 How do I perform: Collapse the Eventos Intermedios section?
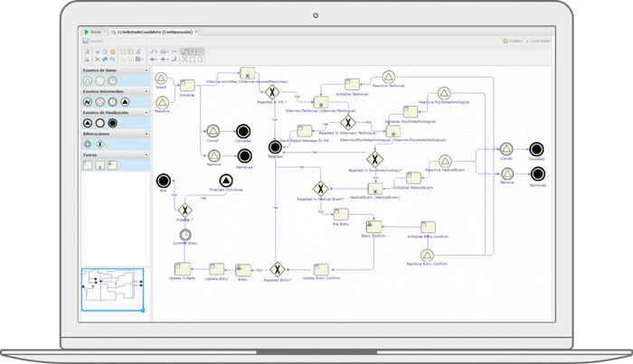[146, 91]
